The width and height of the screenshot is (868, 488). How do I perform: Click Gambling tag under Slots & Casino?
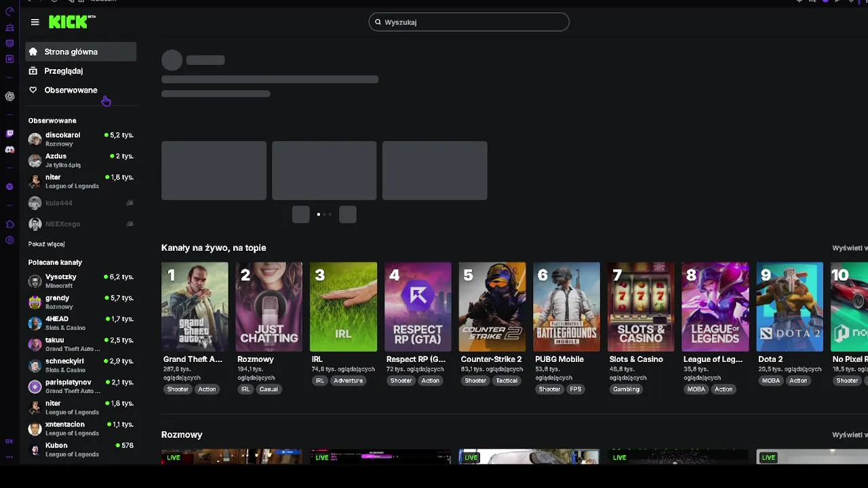click(x=626, y=389)
